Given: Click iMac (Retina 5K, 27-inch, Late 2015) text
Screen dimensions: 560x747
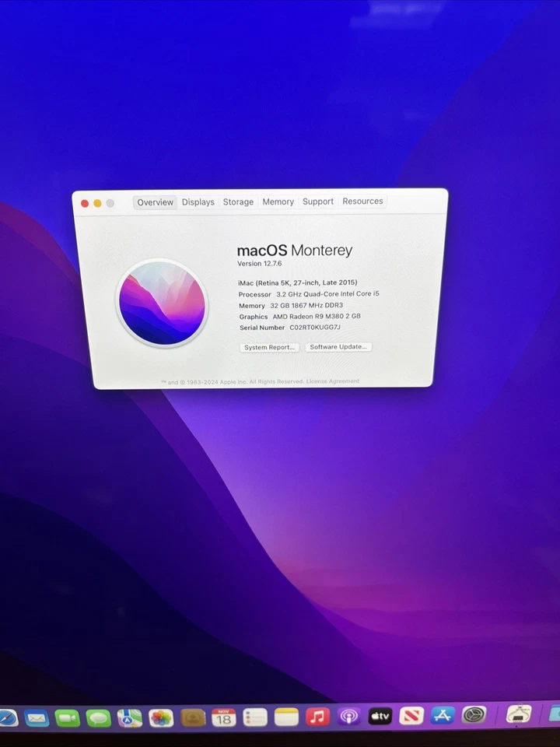Looking at the screenshot, I should click(298, 282).
